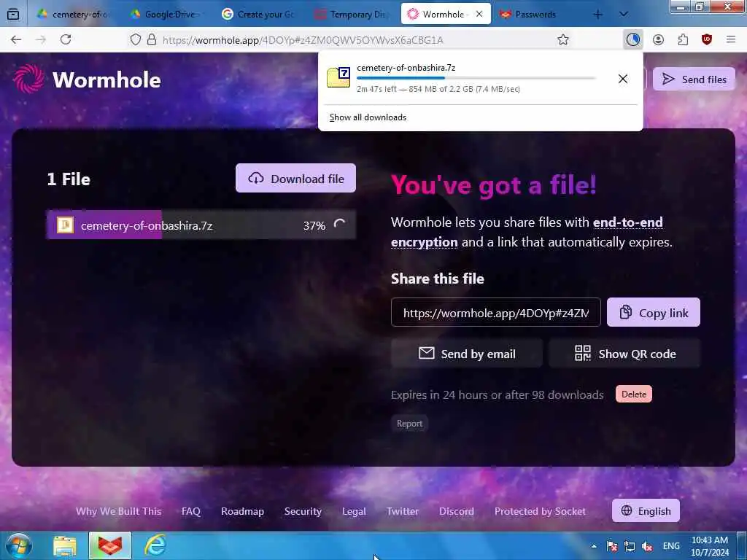747x560 pixels.
Task: Open Firefox View icon at tab bar start
Action: click(13, 15)
